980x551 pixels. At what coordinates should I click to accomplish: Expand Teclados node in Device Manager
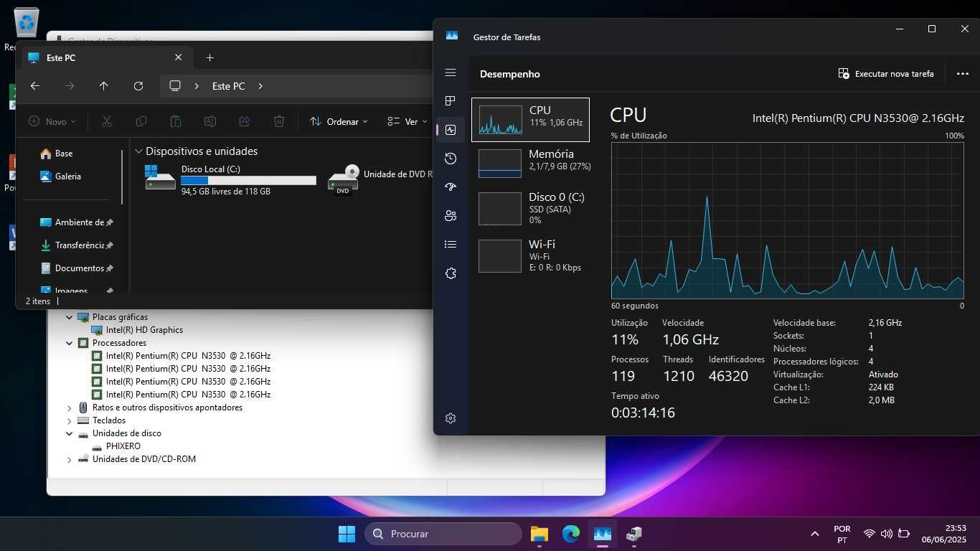tap(70, 420)
